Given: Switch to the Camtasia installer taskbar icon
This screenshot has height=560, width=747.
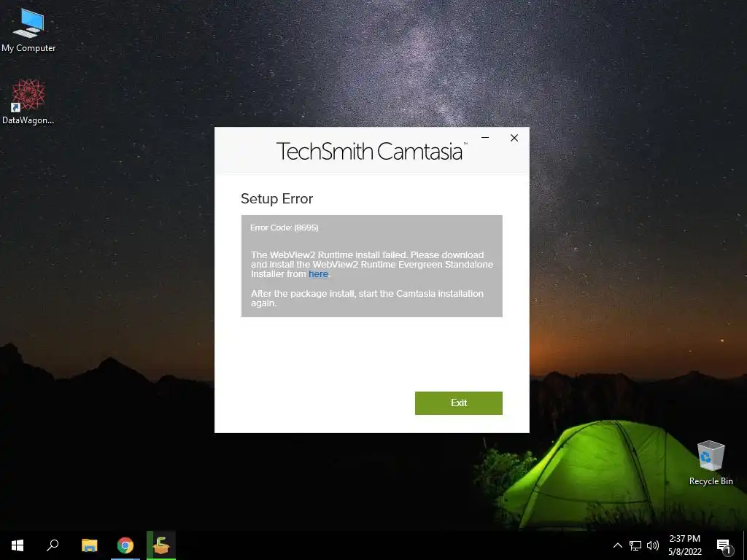Looking at the screenshot, I should [161, 545].
